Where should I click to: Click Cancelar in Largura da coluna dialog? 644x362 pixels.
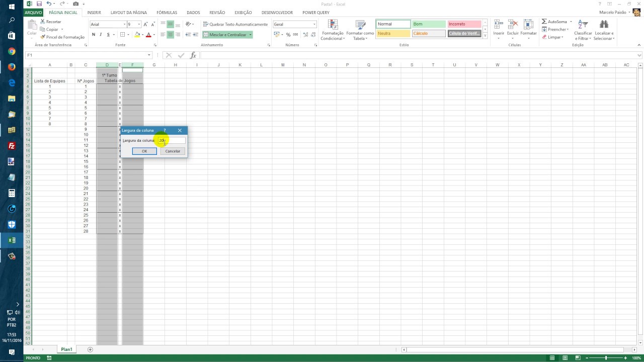pos(173,151)
